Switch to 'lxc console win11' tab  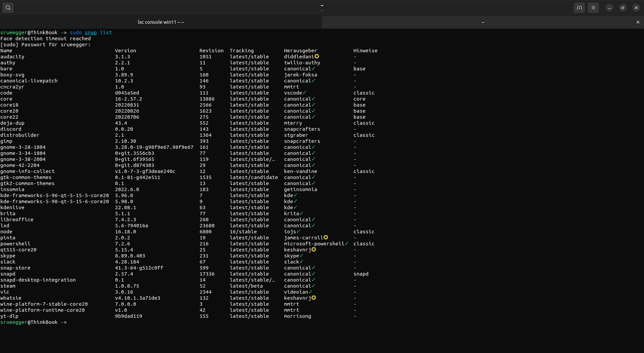click(x=161, y=22)
